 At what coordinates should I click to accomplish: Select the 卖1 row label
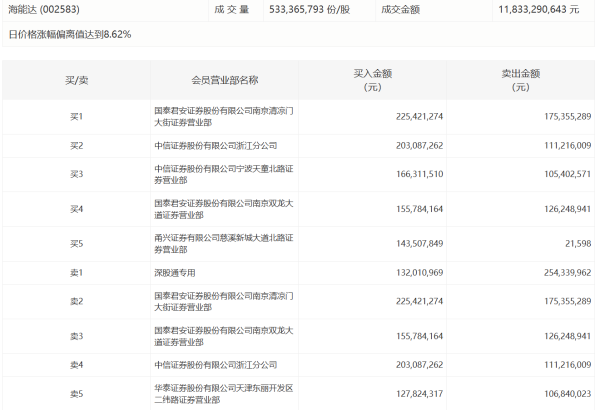coord(77,273)
